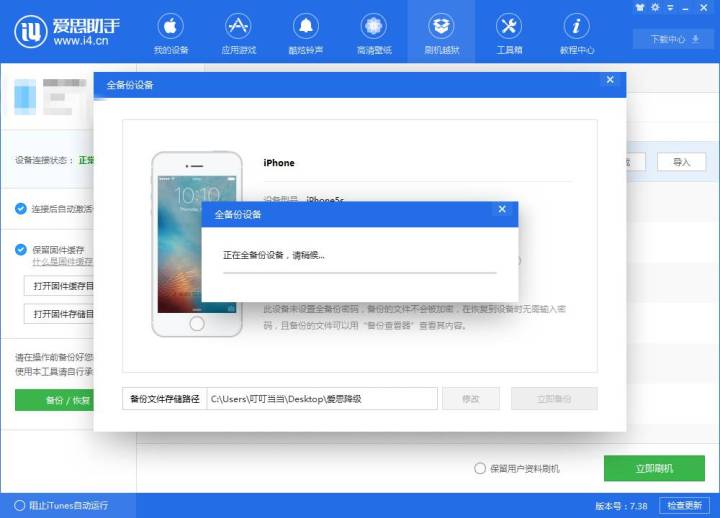This screenshot has height=518, width=720.
Task: Select 刷机越狱 flash/jailbreak icon
Action: [442, 32]
